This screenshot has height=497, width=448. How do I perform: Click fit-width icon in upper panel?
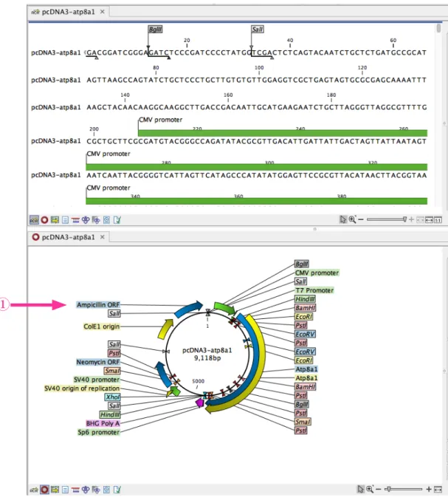[430, 219]
